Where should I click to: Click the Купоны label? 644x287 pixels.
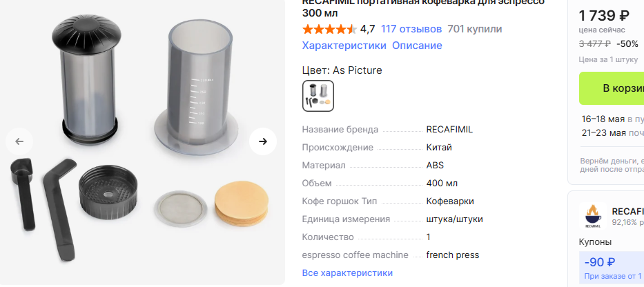[x=595, y=242]
